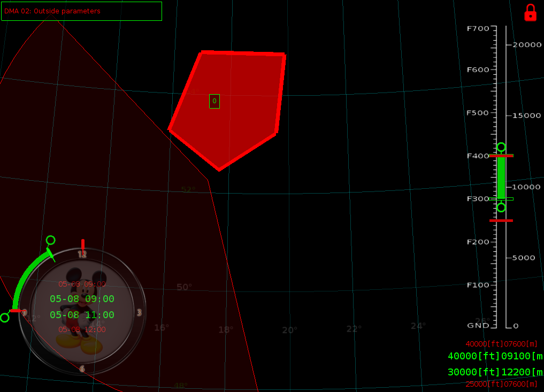The height and width of the screenshot is (392, 544).
Task: Click the clock end-time green circle handle
Action: click(x=51, y=240)
